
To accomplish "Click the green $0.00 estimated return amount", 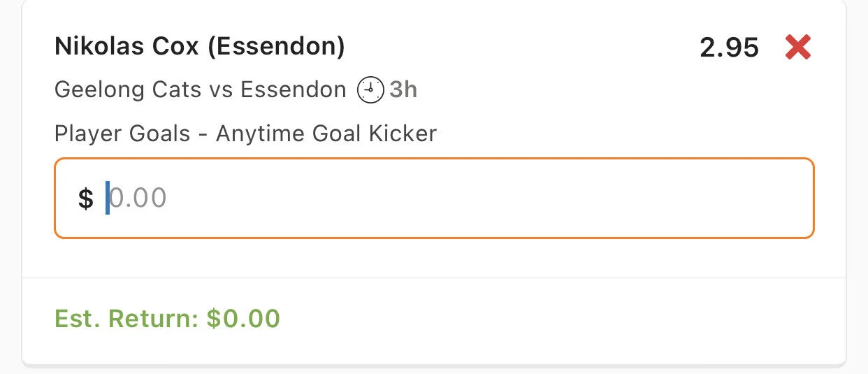I will (243, 319).
